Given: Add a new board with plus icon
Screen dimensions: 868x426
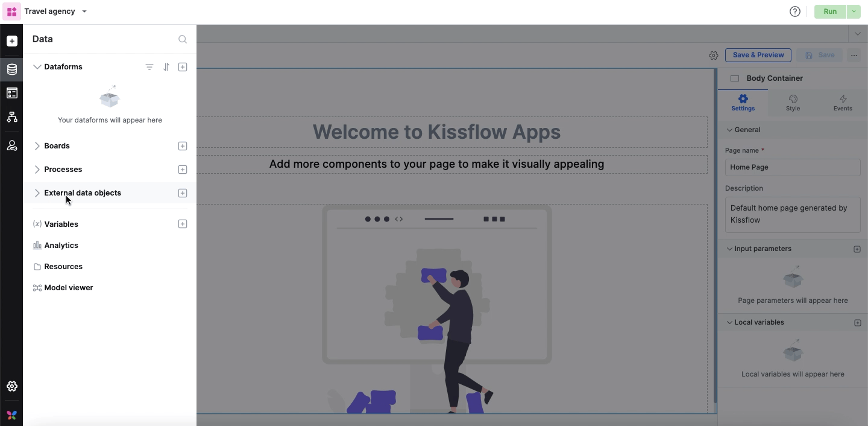Looking at the screenshot, I should click(x=183, y=146).
